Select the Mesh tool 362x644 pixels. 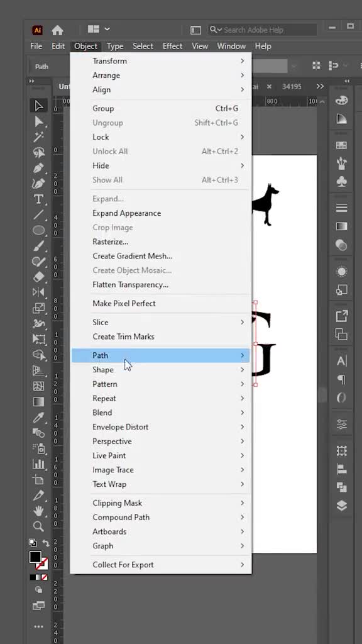click(x=38, y=386)
